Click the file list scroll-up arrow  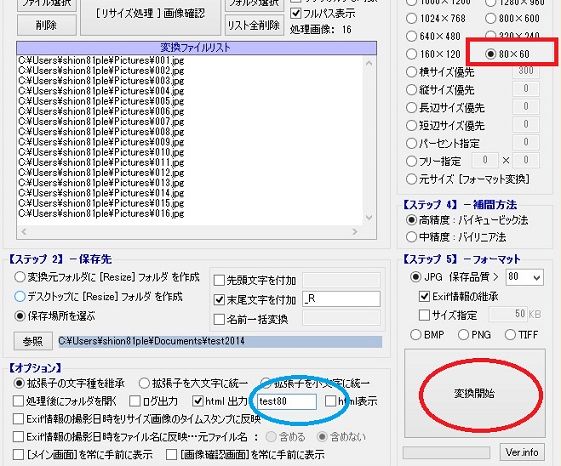369,64
